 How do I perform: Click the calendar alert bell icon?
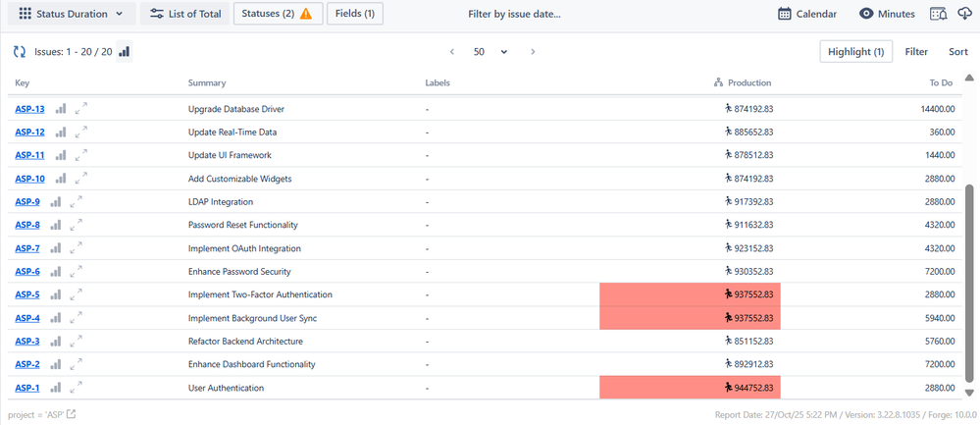[x=938, y=14]
